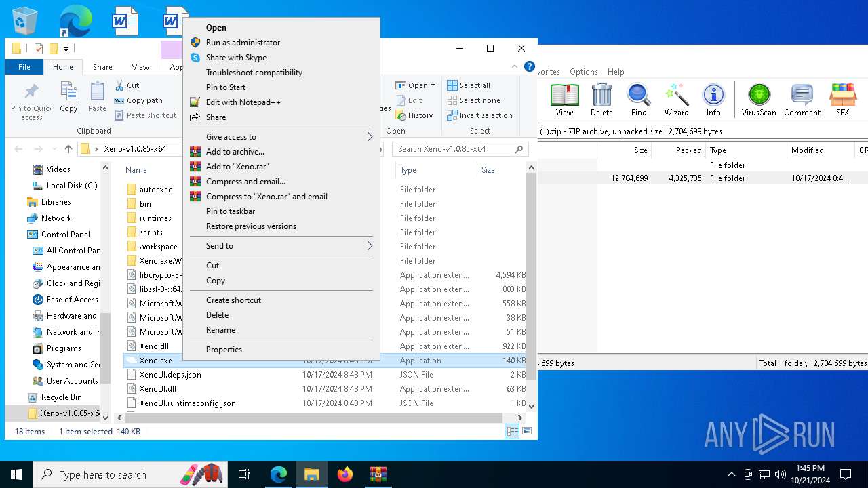Viewport: 868px width, 488px height.
Task: Switch to the Share ribbon tab
Action: click(x=102, y=67)
